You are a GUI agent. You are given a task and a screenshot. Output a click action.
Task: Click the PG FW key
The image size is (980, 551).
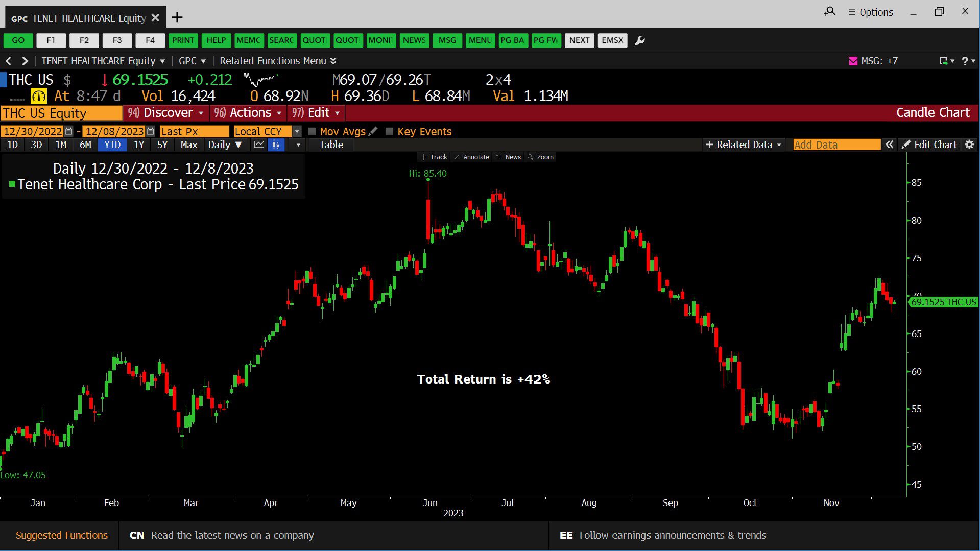546,40
